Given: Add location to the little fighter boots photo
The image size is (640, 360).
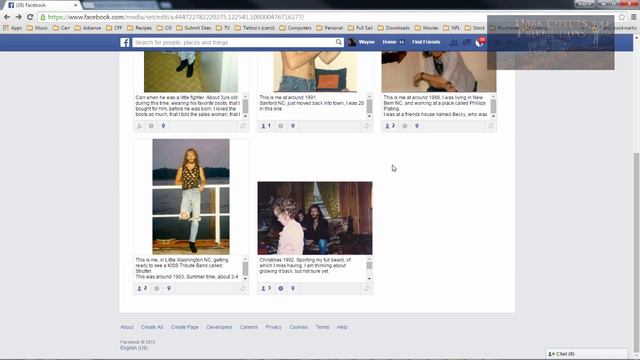Looking at the screenshot, I should tap(163, 126).
